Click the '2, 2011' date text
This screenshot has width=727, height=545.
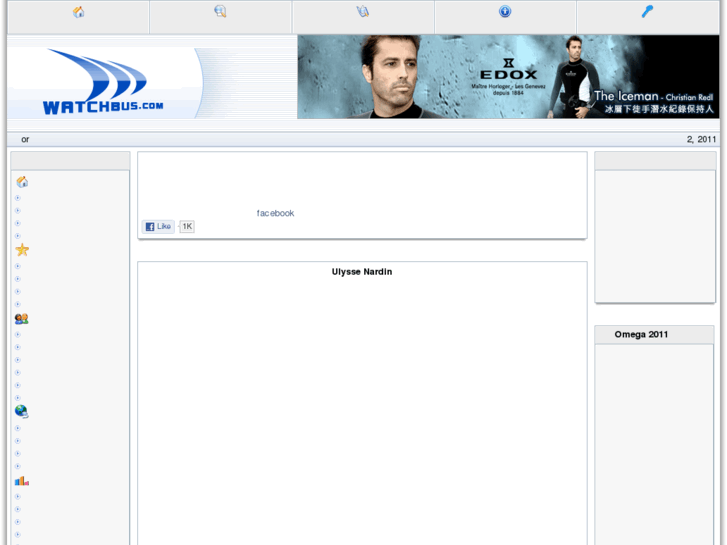[701, 139]
